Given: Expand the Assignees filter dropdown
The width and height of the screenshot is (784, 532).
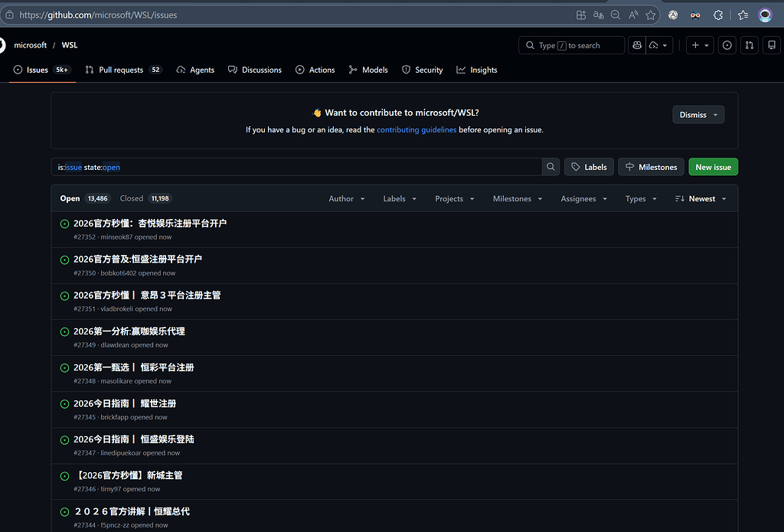Looking at the screenshot, I should [583, 198].
